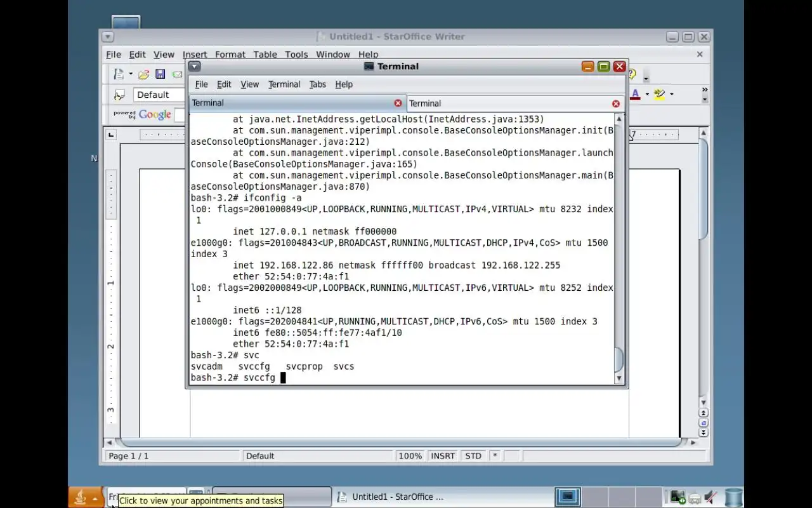
Task: Open the StarOffice Table menu
Action: click(x=265, y=55)
